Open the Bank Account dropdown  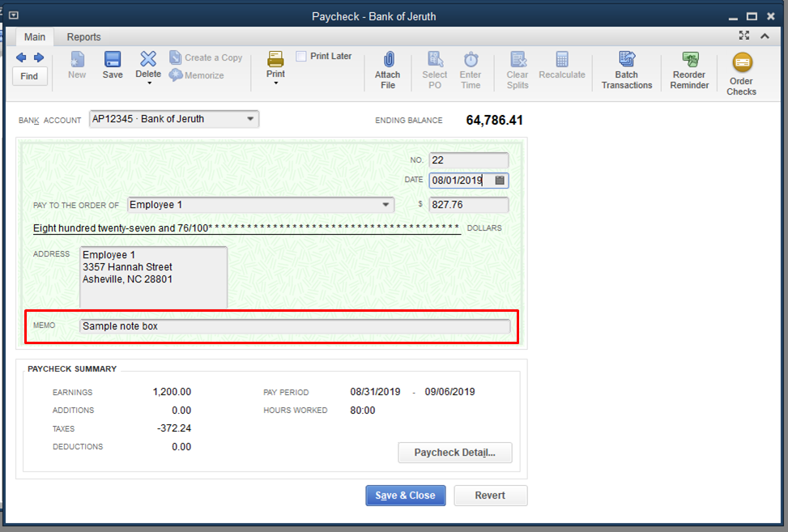(250, 119)
